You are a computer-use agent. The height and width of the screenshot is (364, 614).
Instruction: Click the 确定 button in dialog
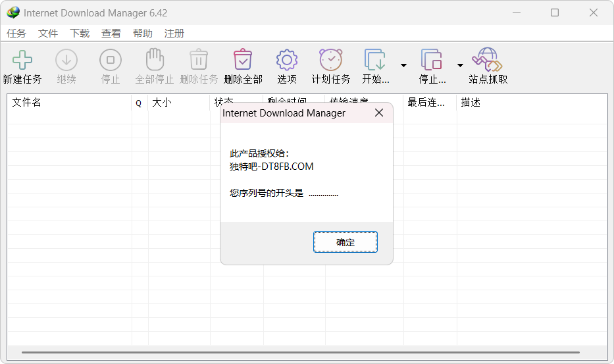tap(345, 242)
